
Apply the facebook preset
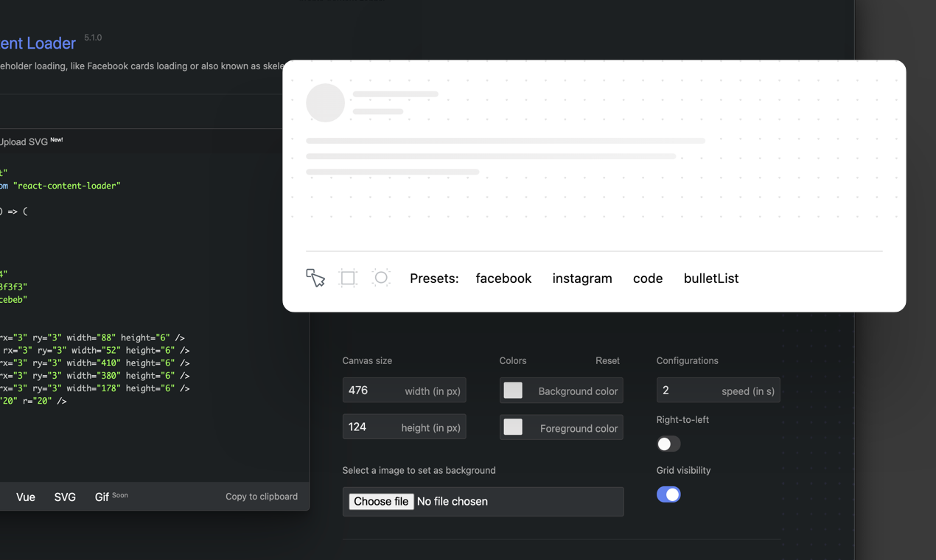[503, 278]
